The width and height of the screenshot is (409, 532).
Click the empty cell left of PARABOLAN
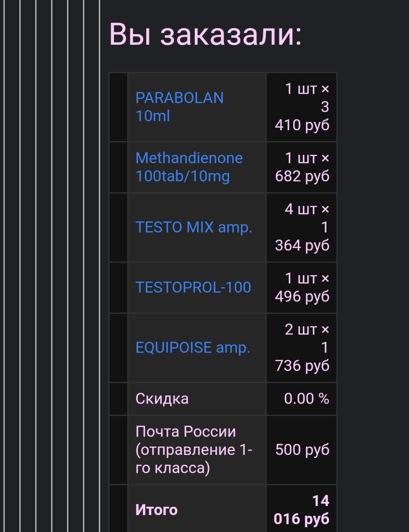pyautogui.click(x=118, y=107)
